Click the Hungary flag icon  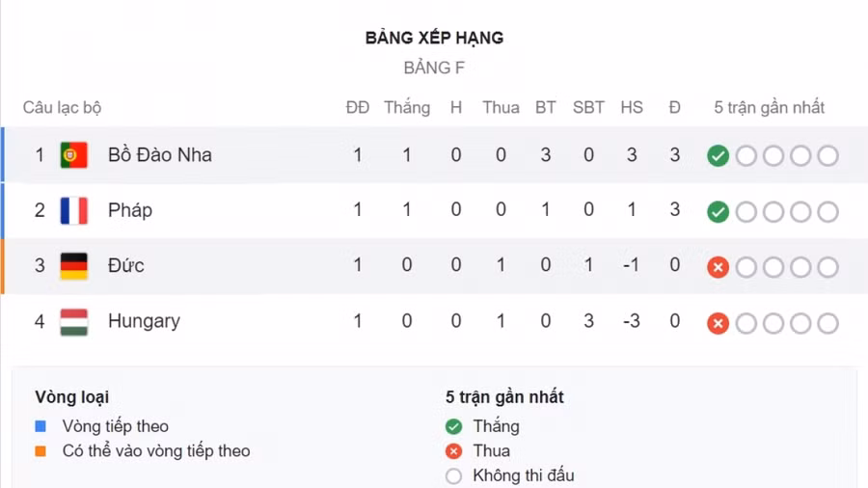pos(74,321)
